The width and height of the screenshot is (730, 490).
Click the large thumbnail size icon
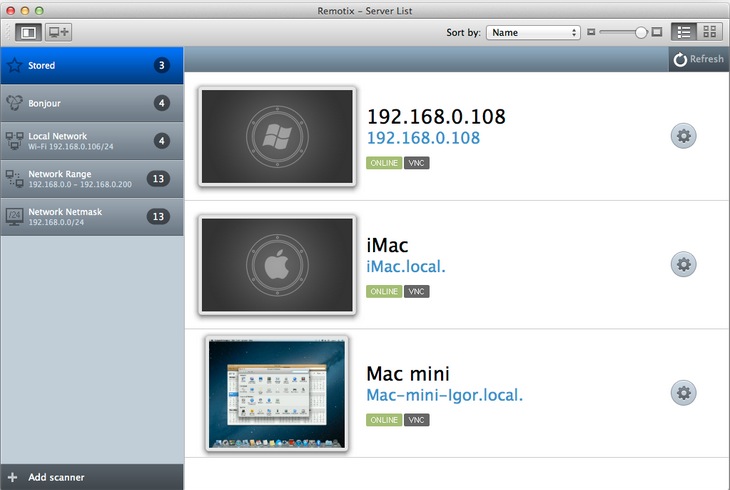657,32
